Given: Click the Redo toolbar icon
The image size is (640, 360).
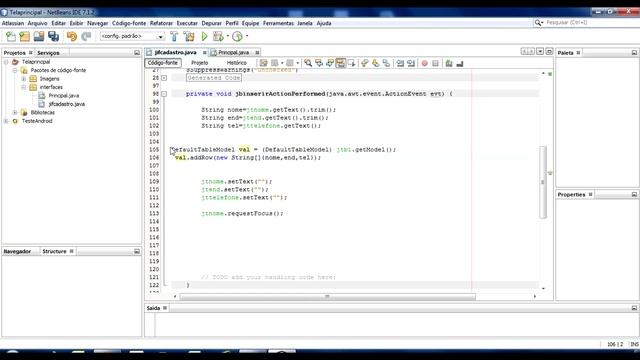Looking at the screenshot, I should click(x=86, y=36).
